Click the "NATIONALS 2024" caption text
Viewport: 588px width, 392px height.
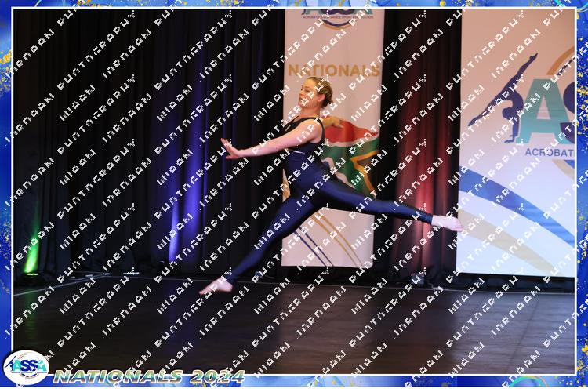[149, 376]
